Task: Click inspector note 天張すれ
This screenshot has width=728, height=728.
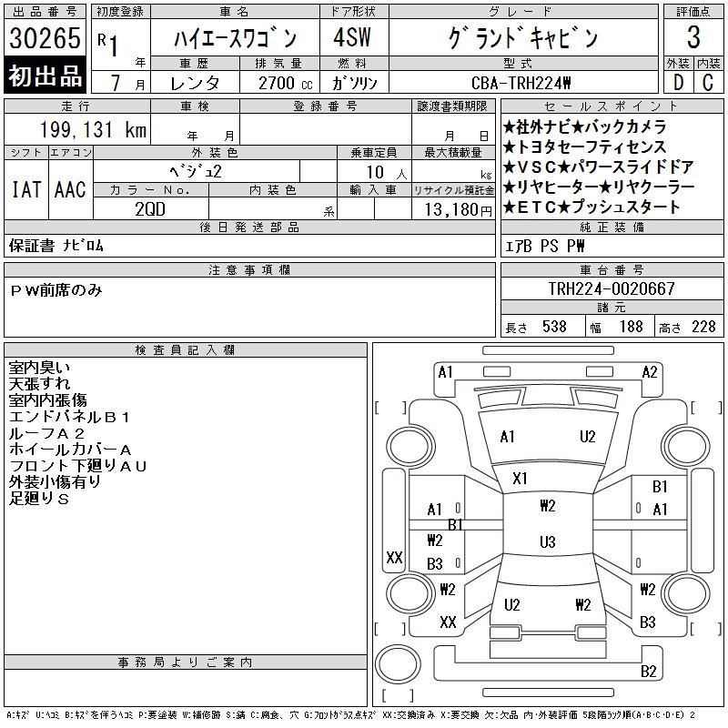Action: point(39,384)
